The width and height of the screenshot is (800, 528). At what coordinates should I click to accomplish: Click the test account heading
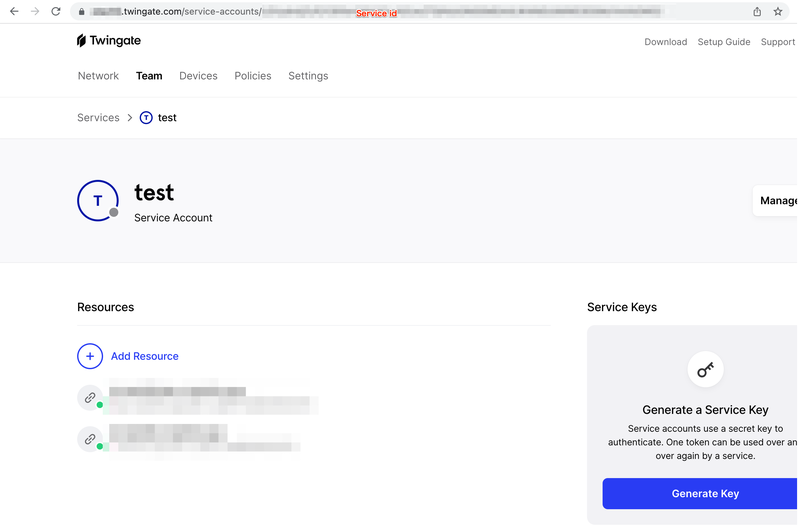[x=154, y=193]
